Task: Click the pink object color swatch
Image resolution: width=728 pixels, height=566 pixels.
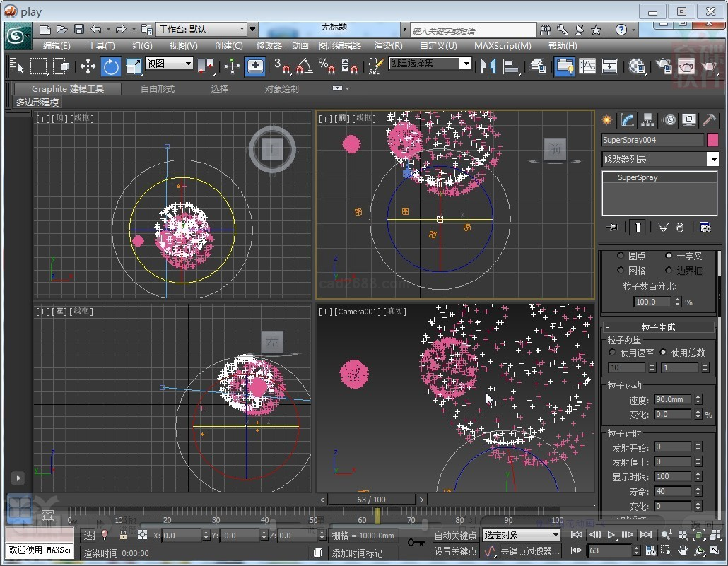Action: tap(712, 140)
